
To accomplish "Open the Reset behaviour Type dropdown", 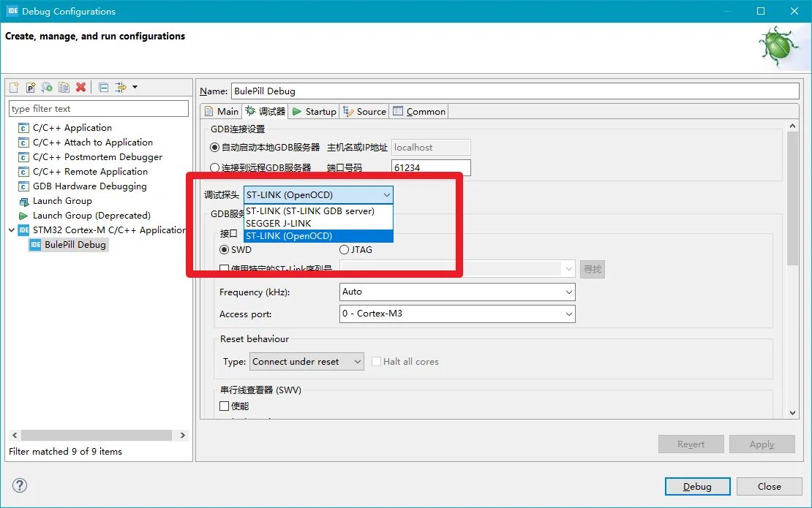I will pos(307,362).
